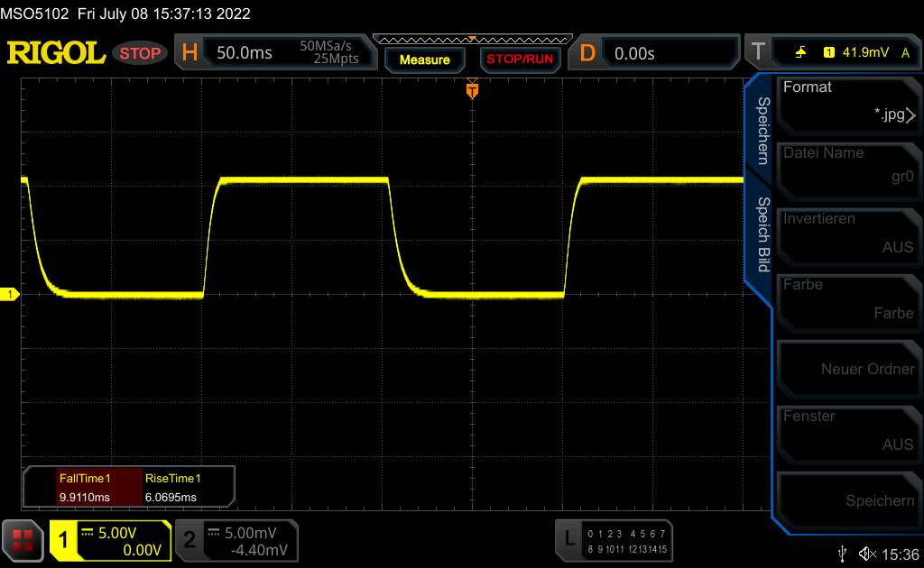Select the 50.0ms timebase value
Viewport: 924px width, 568px height.
244,53
